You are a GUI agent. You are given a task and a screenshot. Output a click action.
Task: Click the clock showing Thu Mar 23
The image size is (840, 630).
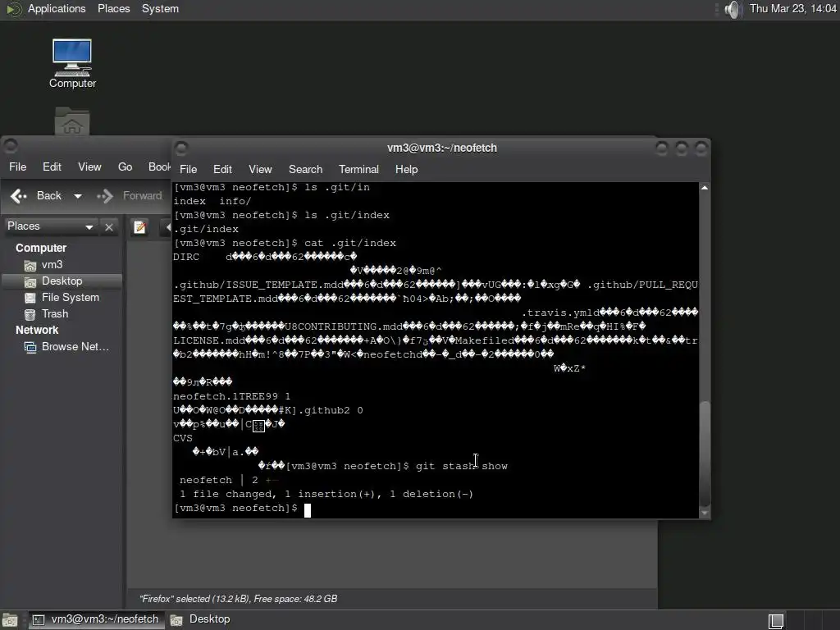pyautogui.click(x=793, y=8)
